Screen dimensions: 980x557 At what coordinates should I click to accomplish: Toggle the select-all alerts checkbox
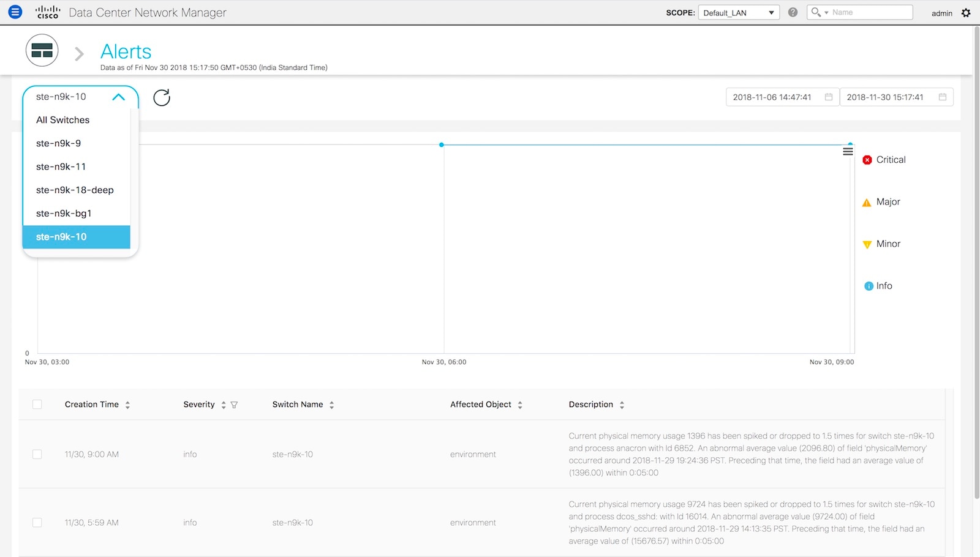37,405
